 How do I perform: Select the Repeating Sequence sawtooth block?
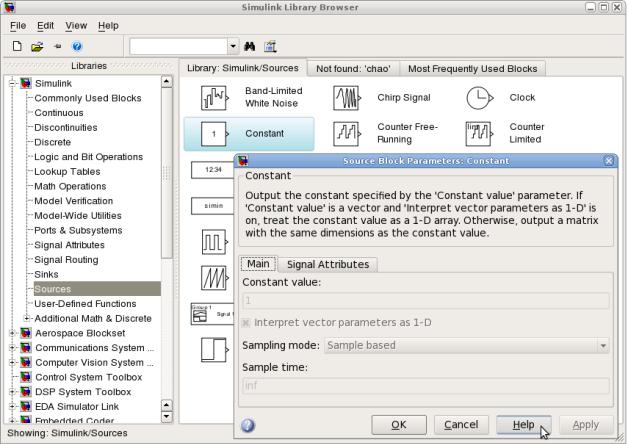click(x=215, y=278)
